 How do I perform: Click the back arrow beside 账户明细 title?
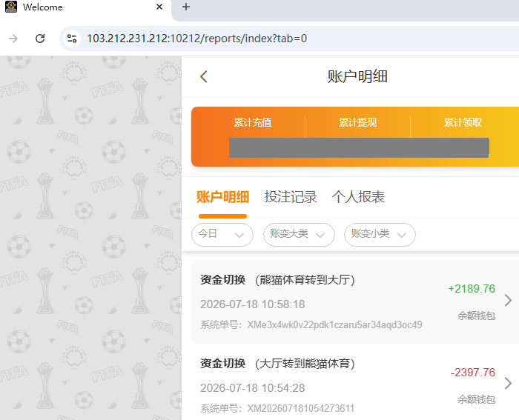(204, 76)
